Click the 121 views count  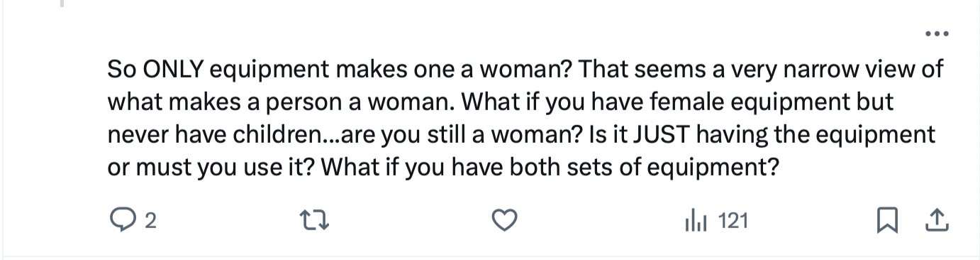733,222
